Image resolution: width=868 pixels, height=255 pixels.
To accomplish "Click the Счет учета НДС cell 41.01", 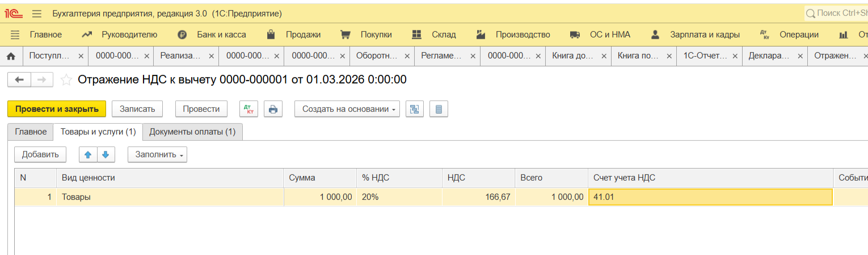I will (x=710, y=197).
